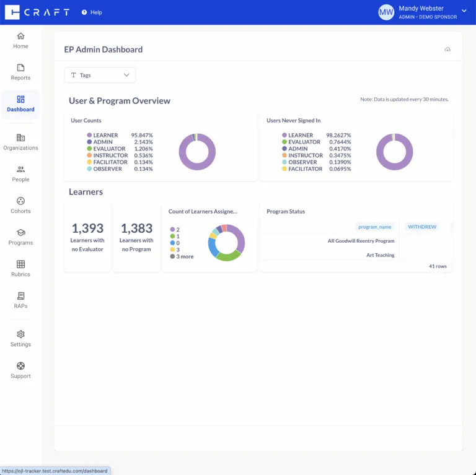This screenshot has height=475, width=476.
Task: Click INSTRUCTOR swatch in User Counts legend
Action: [x=89, y=155]
